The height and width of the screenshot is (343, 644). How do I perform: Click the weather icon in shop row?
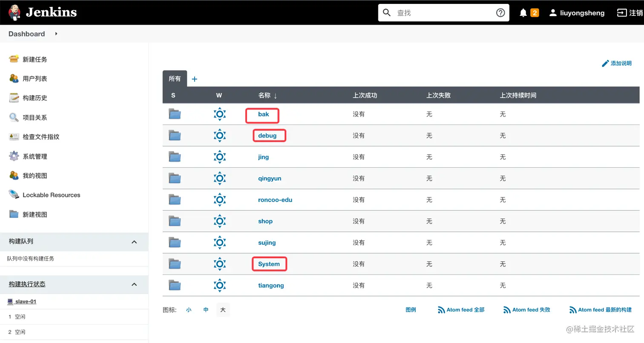tap(219, 221)
